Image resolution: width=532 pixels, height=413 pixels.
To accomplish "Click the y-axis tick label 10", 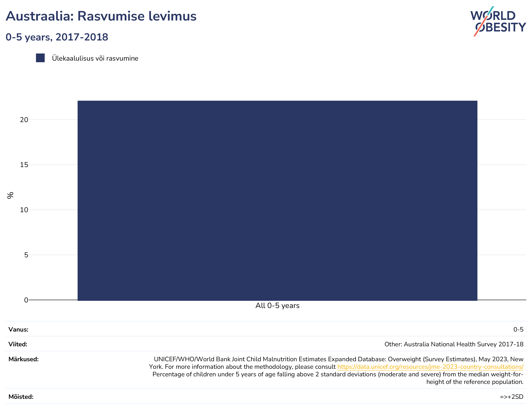I will pos(24,210).
